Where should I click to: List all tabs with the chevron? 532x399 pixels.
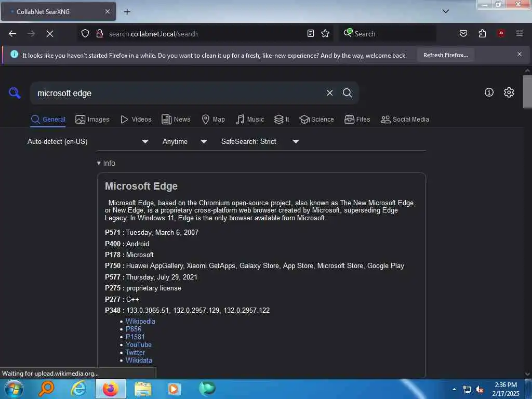[x=446, y=11]
